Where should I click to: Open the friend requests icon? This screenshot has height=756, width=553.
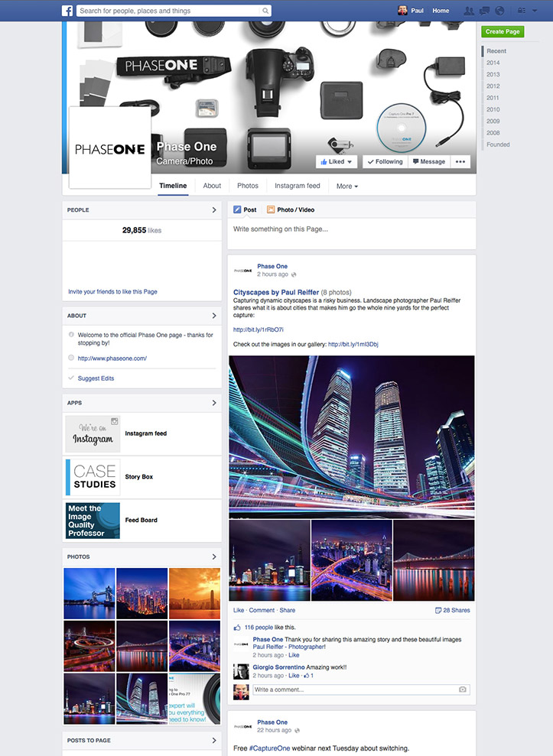[468, 11]
